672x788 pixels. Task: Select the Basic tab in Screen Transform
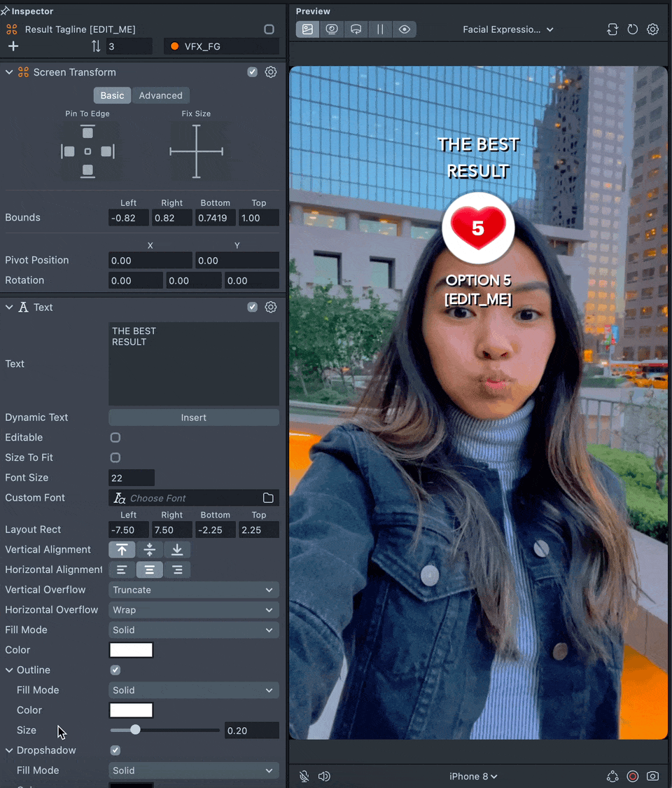(112, 95)
